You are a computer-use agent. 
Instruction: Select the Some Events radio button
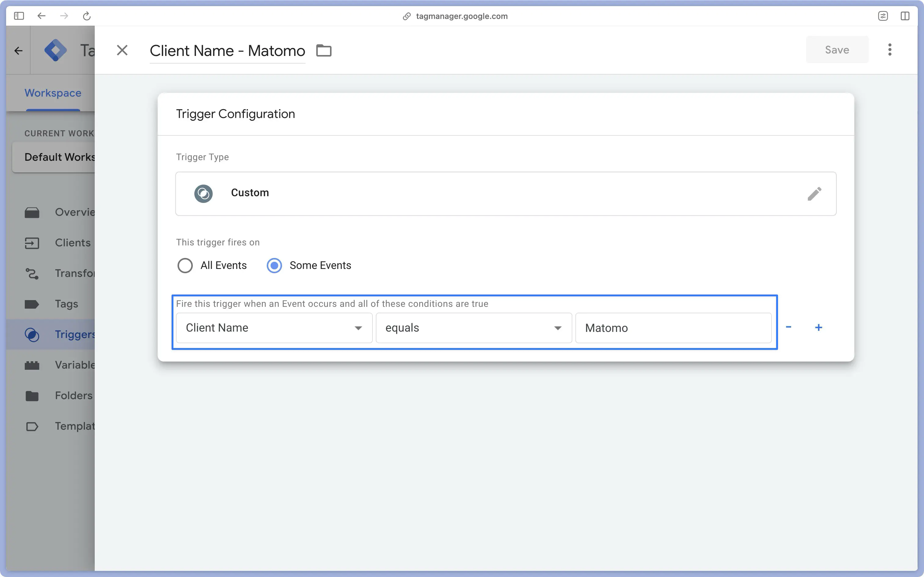(274, 266)
